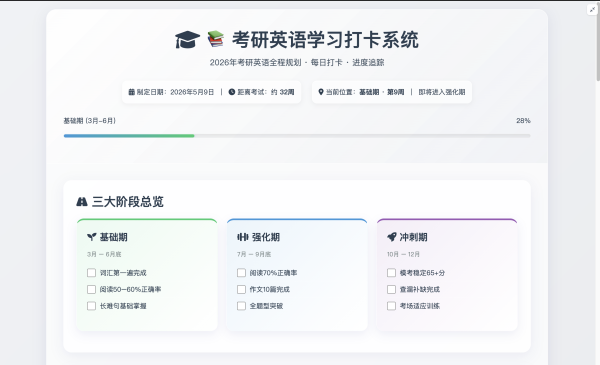600x365 pixels.
Task: Check the 阅读50–60%正确率 checkbox
Action: click(x=91, y=289)
